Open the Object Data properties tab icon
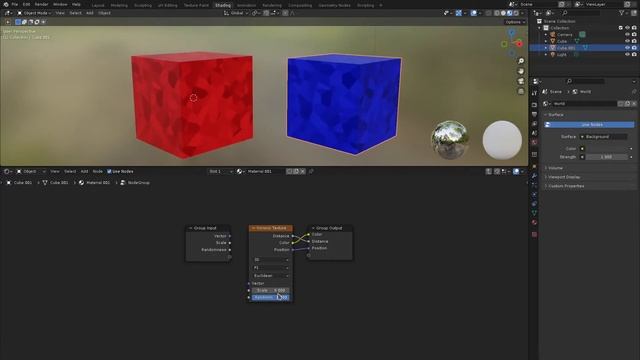 [x=534, y=213]
